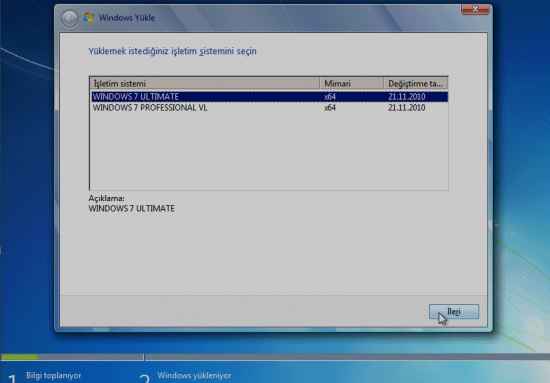550x383 pixels.
Task: Click the heading Yüklemek istediğiniz işletim sistemini seçin
Action: (x=172, y=51)
